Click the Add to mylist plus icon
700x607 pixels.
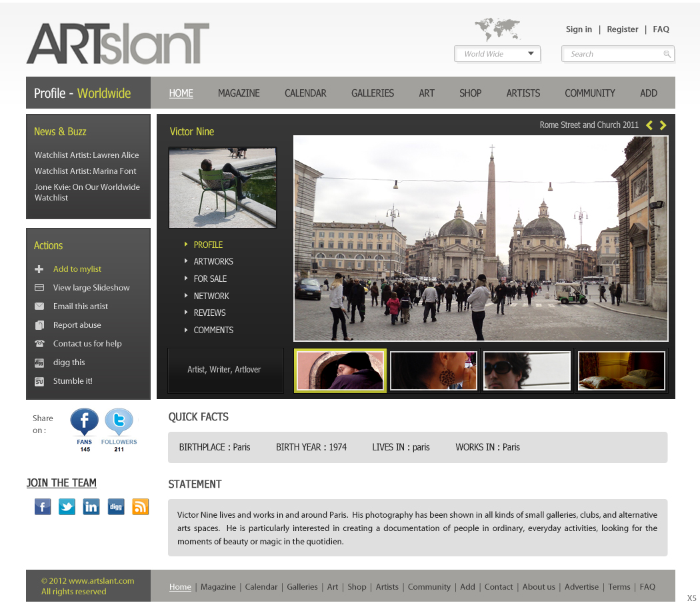pos(38,269)
